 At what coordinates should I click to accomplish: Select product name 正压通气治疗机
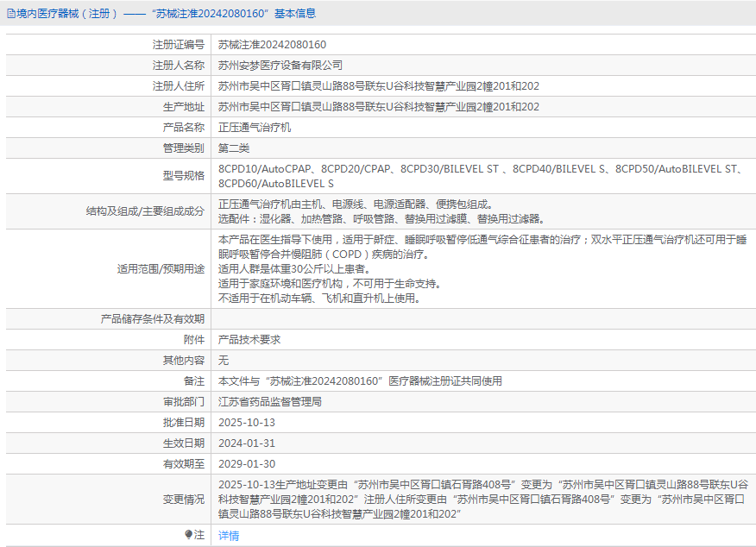[255, 128]
